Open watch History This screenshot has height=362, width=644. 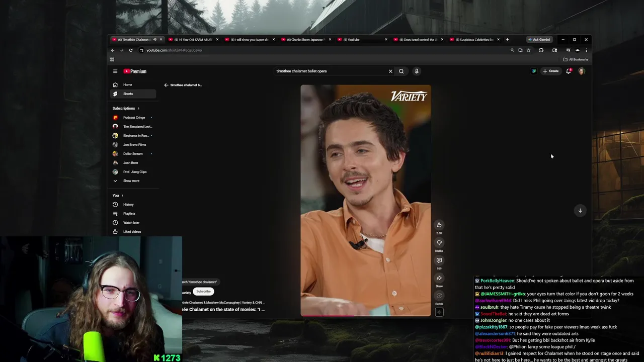133,204
